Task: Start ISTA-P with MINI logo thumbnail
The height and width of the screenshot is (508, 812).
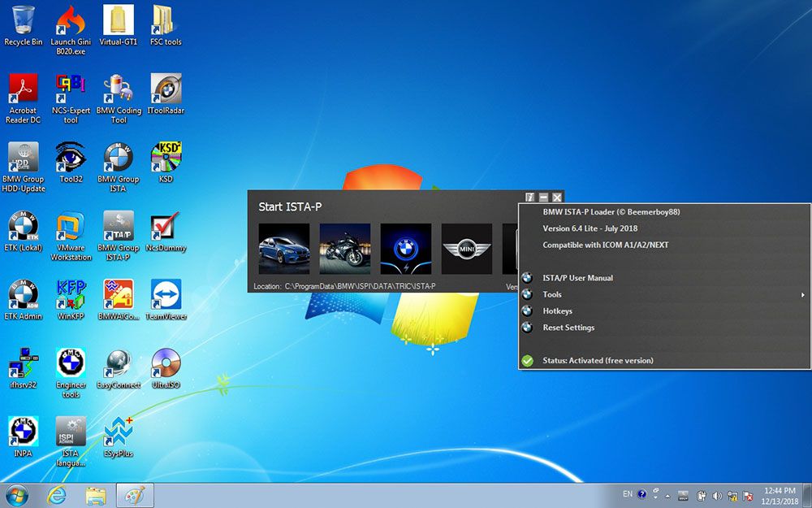Action: pyautogui.click(x=467, y=249)
